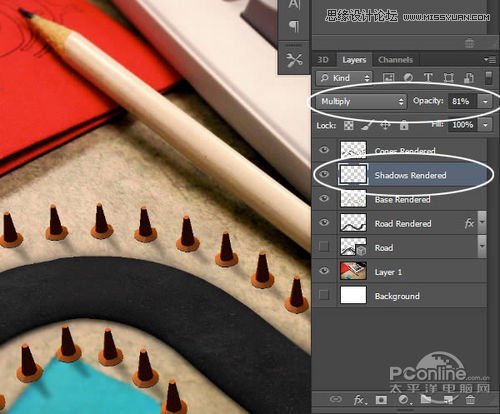Expand the Road 3D layer arrow
This screenshot has width=500, height=414.
(x=482, y=246)
